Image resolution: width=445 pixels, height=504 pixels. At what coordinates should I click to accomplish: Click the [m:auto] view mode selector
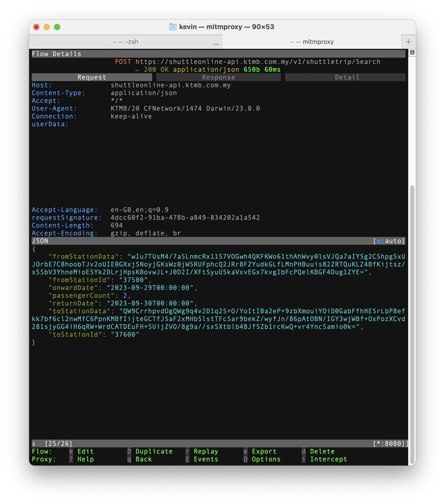[389, 241]
